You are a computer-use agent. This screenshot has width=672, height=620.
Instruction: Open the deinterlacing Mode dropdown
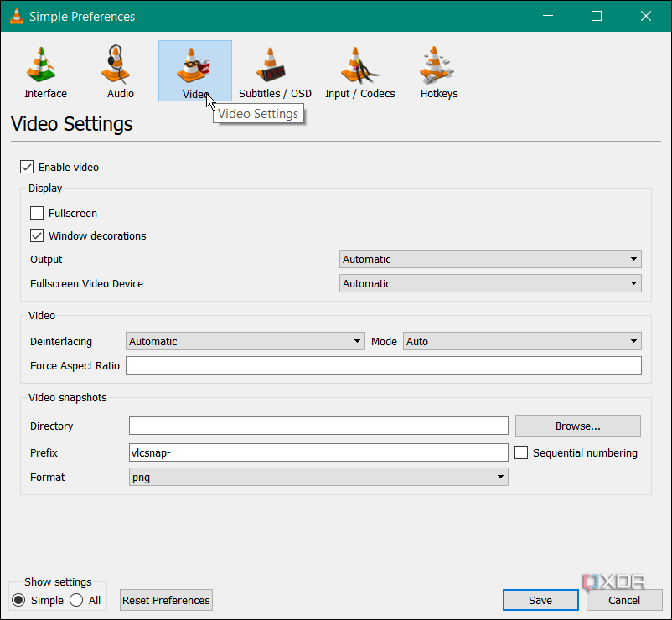[522, 341]
